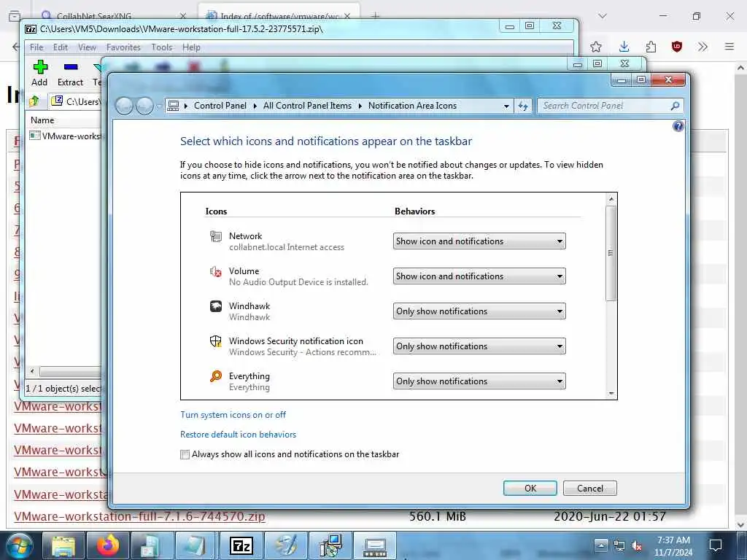The image size is (747, 560).
Task: Enable Always show all icons checkbox
Action: coord(185,454)
